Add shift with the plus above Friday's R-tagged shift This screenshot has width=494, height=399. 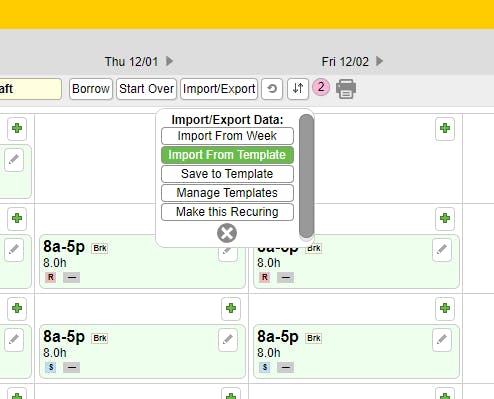point(445,218)
